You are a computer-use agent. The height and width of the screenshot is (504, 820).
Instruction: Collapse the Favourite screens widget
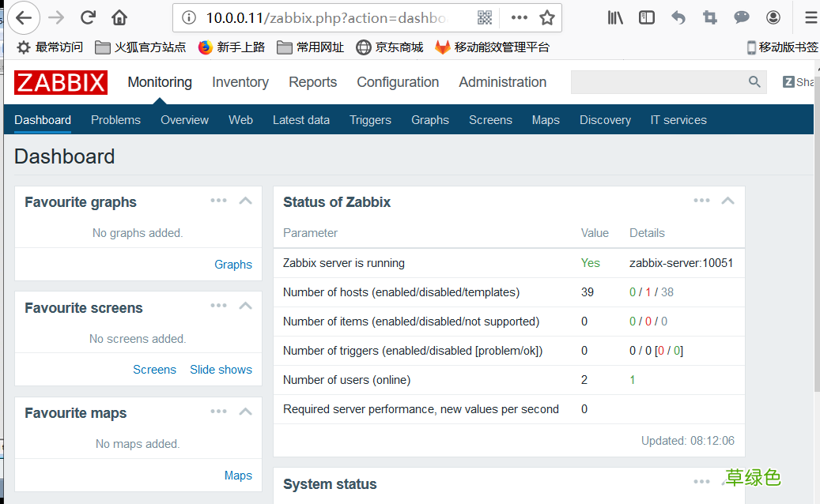pyautogui.click(x=245, y=306)
